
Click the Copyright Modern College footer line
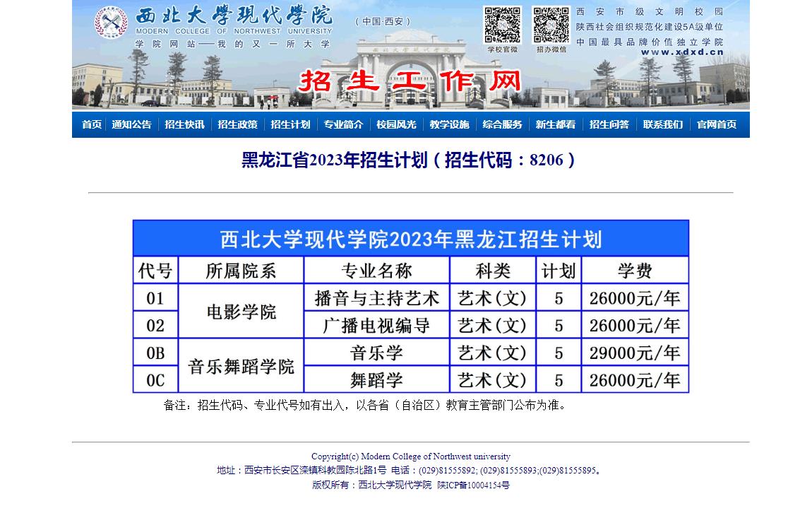(x=411, y=457)
